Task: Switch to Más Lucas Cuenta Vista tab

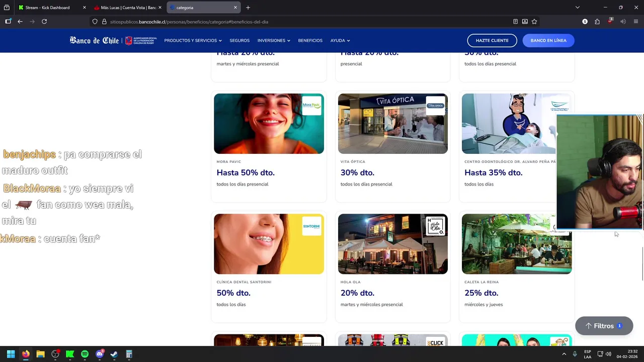Action: click(x=128, y=8)
